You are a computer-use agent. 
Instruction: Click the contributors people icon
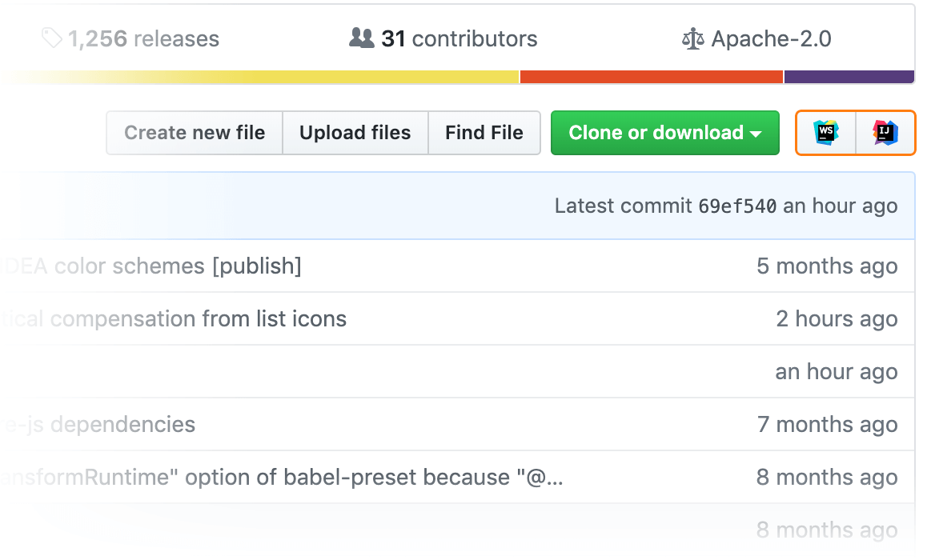(361, 38)
